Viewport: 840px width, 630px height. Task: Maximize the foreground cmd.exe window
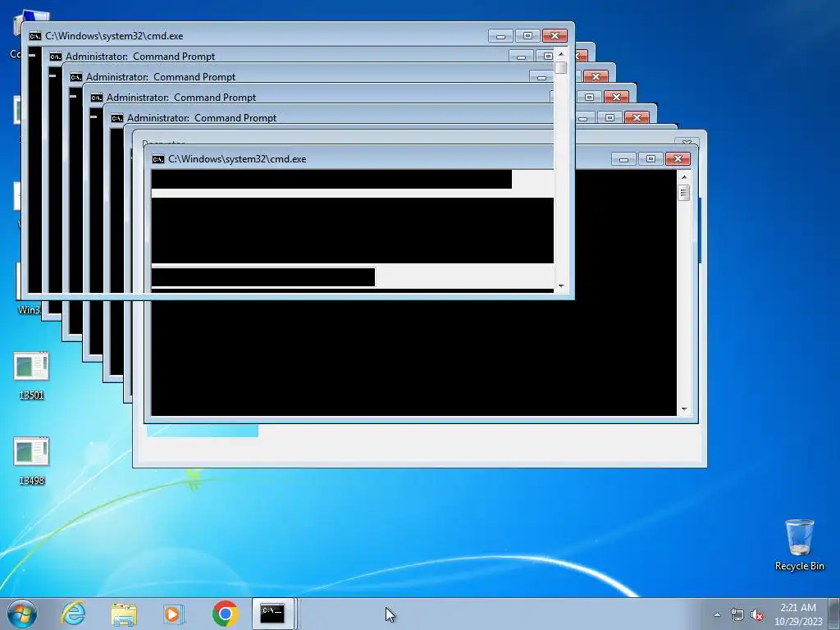coord(527,36)
